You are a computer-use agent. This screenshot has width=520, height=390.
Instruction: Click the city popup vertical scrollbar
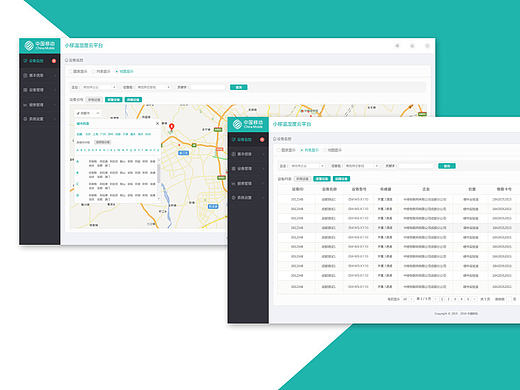tap(159, 173)
